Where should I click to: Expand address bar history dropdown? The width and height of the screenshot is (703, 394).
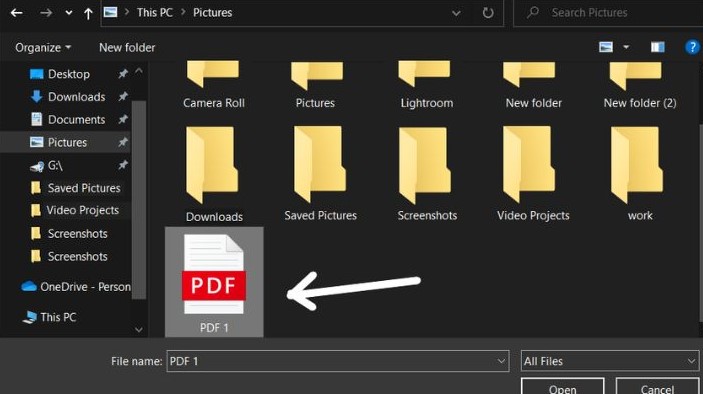pos(456,13)
